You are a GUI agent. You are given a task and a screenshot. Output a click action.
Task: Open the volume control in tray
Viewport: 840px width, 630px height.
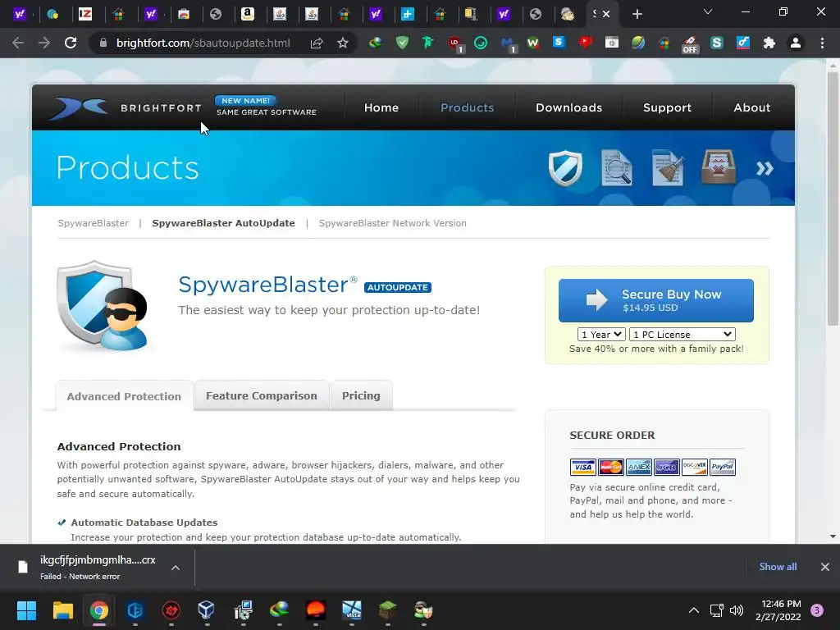[x=737, y=610]
